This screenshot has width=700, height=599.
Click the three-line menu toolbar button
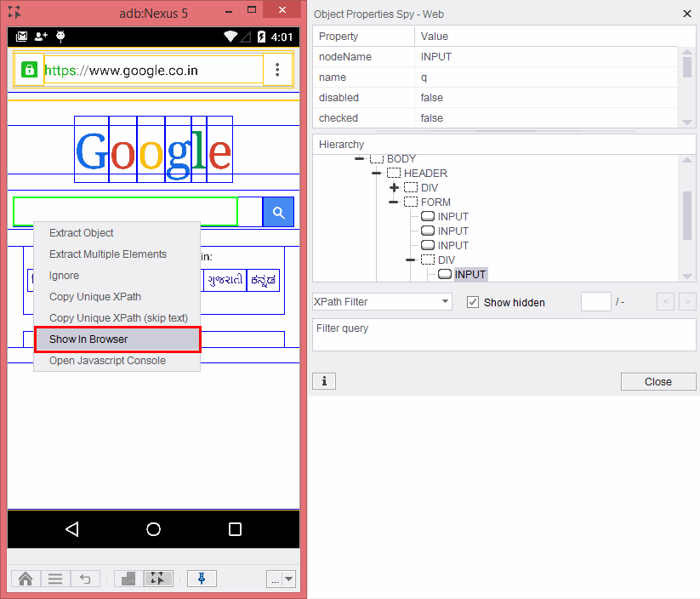tap(55, 579)
